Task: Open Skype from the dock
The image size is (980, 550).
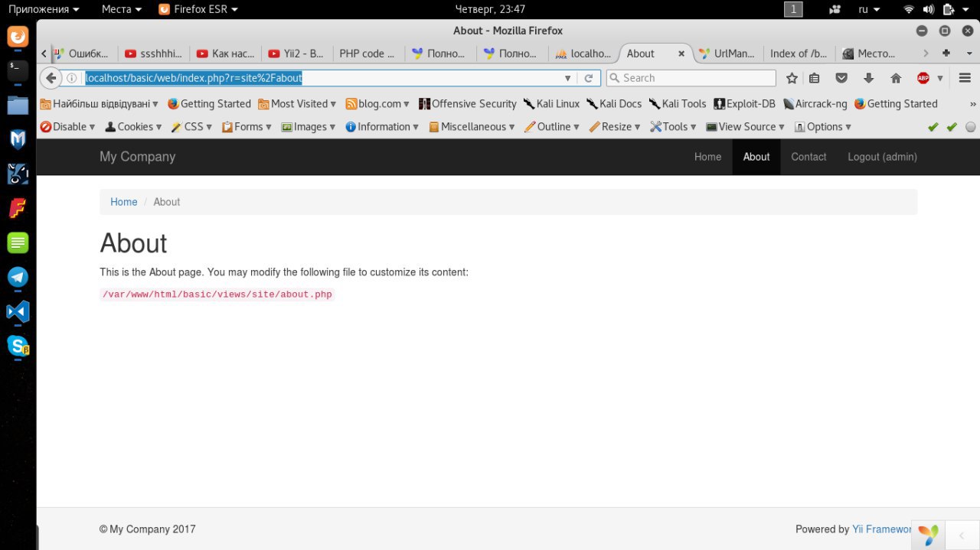Action: tap(18, 347)
